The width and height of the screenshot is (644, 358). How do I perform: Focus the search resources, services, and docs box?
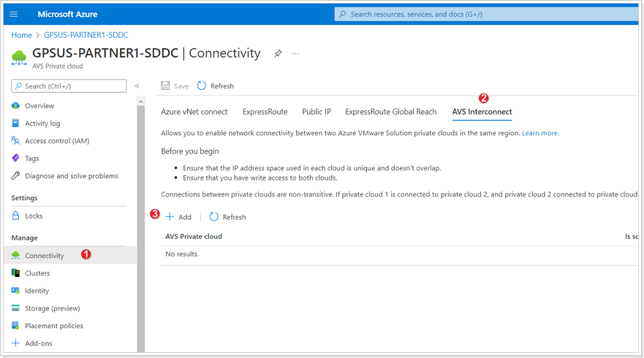pos(486,15)
